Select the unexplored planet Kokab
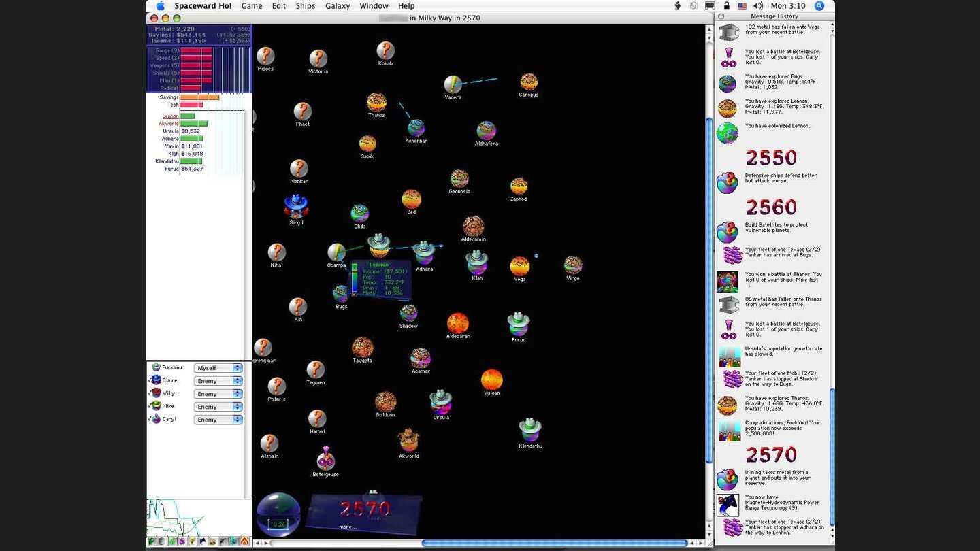This screenshot has height=551, width=980. 385,50
